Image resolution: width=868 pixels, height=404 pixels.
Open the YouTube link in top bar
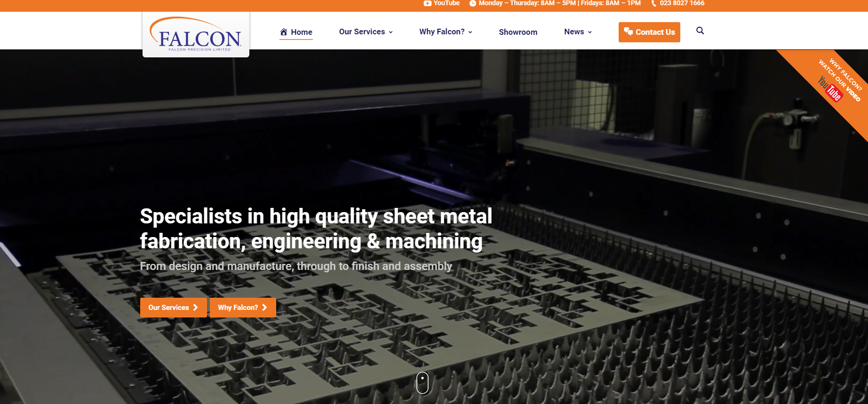(441, 3)
